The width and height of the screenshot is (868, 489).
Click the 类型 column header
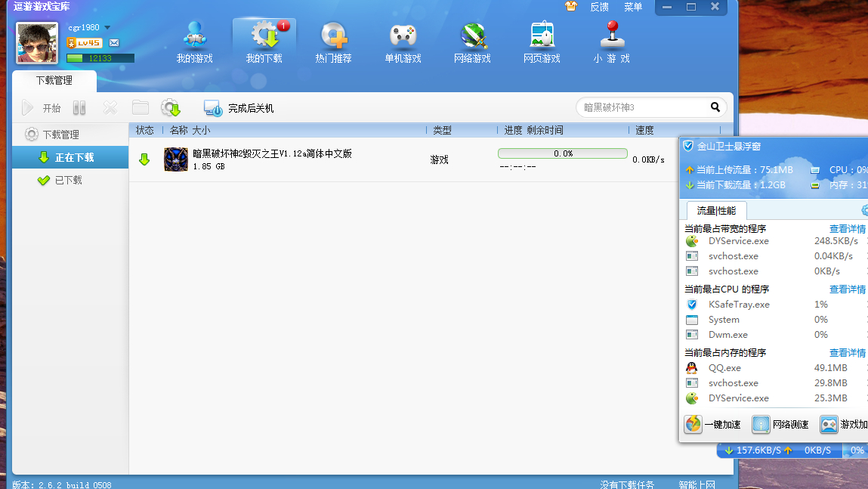pos(442,130)
